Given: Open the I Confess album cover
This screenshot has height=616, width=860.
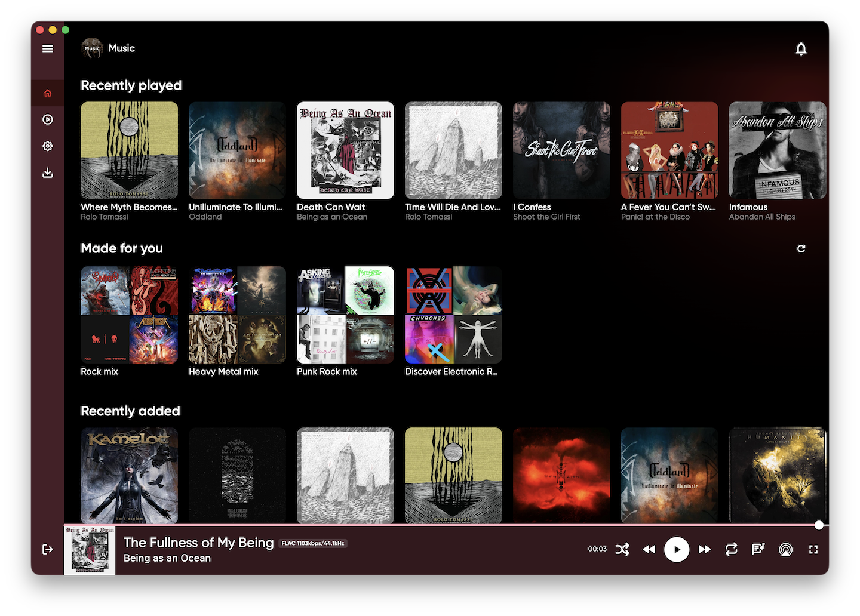Looking at the screenshot, I should (562, 150).
